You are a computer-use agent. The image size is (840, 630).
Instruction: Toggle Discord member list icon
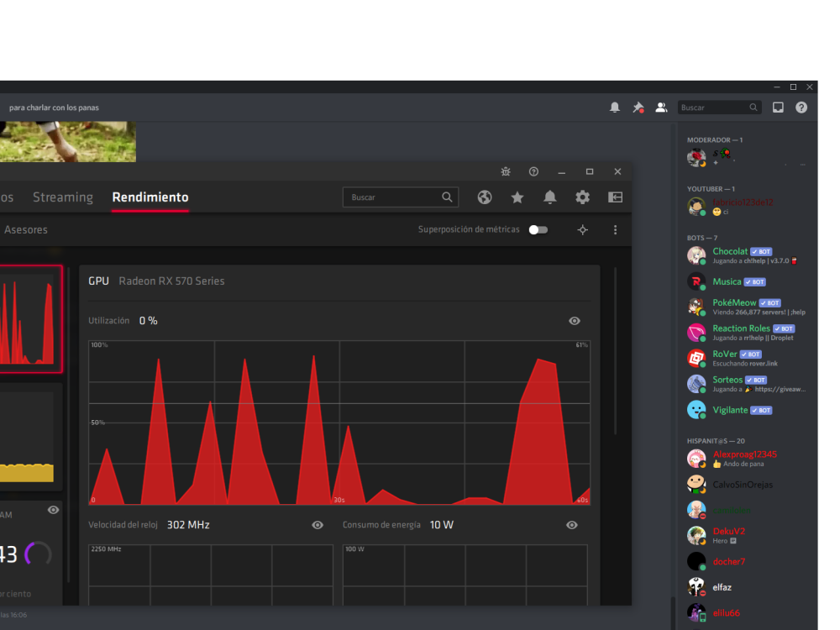point(662,108)
